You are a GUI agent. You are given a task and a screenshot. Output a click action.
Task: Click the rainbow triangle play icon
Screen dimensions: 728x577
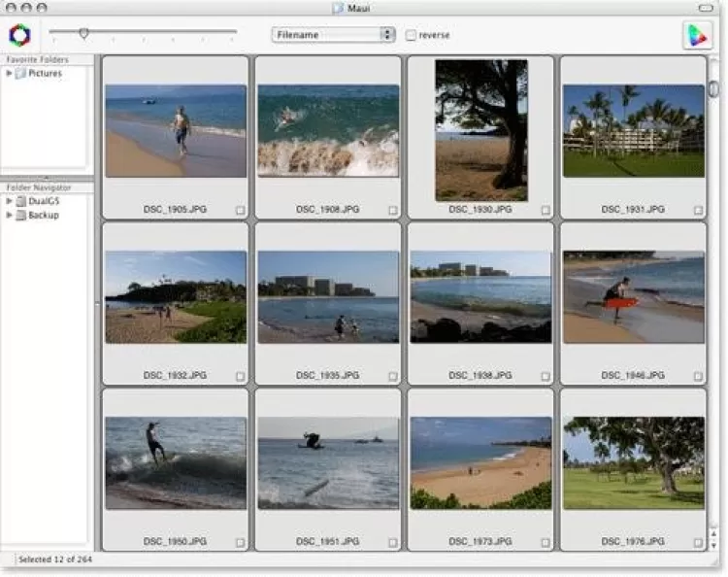697,35
